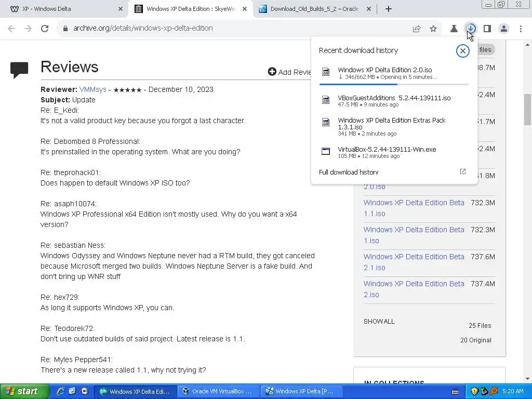Open the Full download history external icon

point(462,171)
